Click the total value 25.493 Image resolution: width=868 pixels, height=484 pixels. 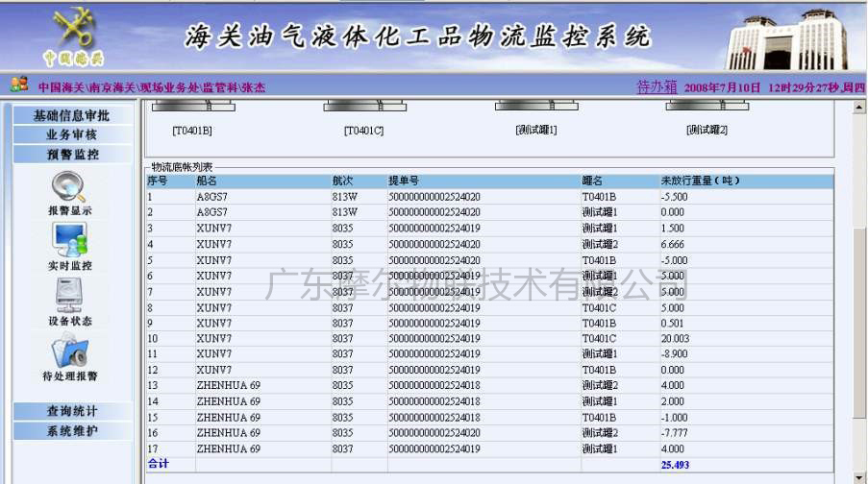[x=675, y=465]
